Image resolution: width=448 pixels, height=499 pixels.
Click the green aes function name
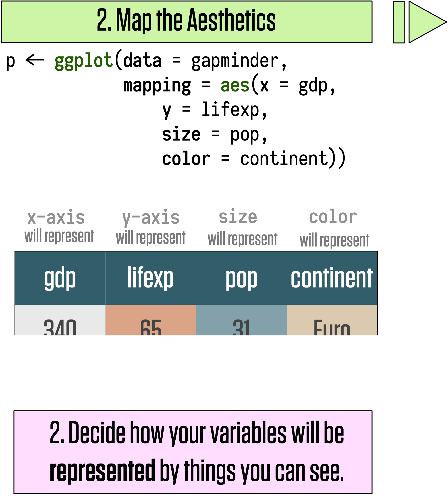click(x=235, y=85)
